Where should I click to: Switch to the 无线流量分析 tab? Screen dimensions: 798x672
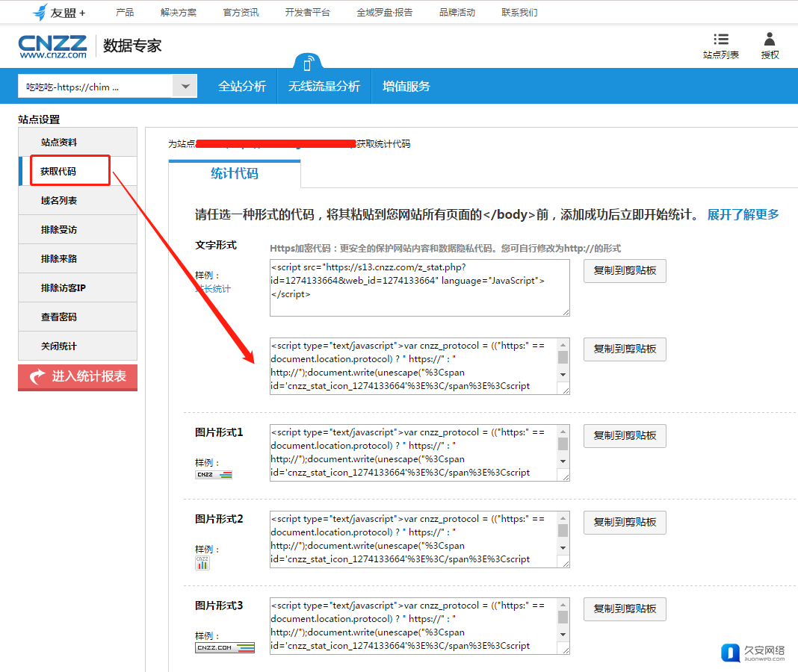[x=324, y=87]
